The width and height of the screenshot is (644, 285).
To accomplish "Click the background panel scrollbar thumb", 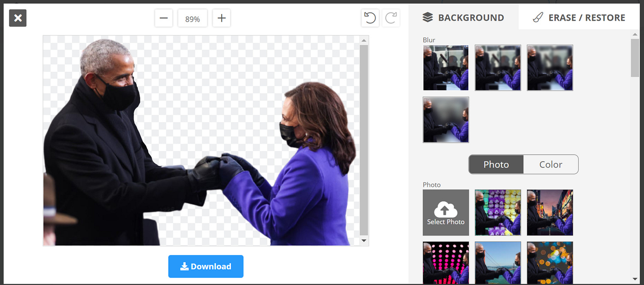I will point(635,57).
